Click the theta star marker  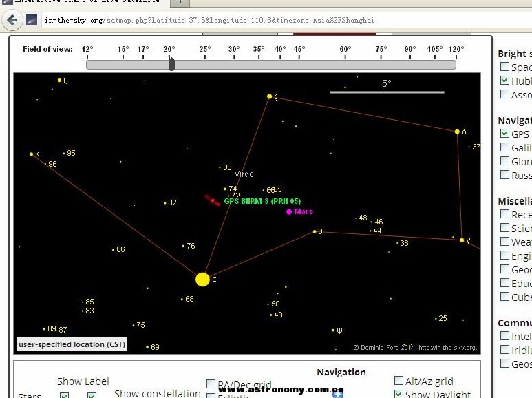[315, 231]
